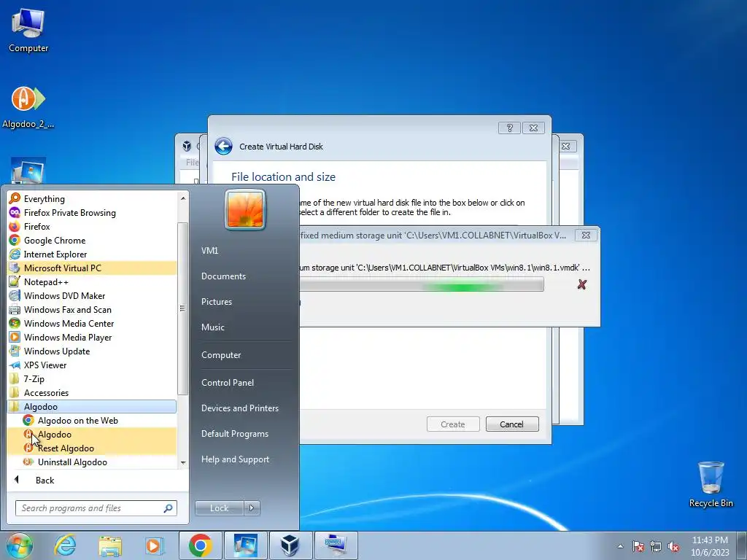
Task: Launch Microsoft Virtual PC
Action: tap(92, 268)
